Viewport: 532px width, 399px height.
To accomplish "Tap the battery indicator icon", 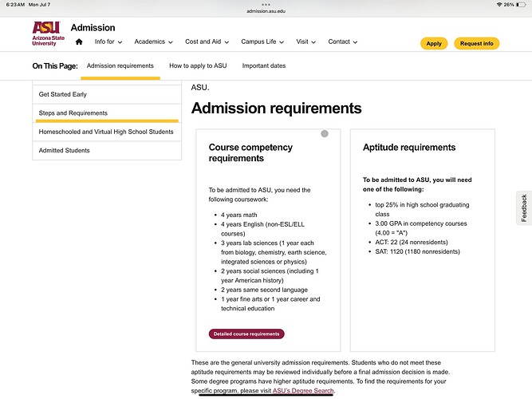I will [x=521, y=5].
